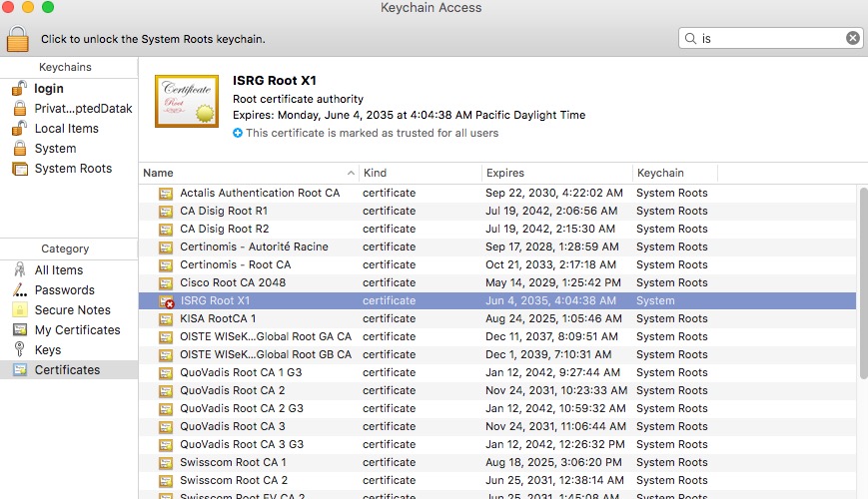Select the Keys category
Image resolution: width=868 pixels, height=499 pixels.
coord(48,350)
